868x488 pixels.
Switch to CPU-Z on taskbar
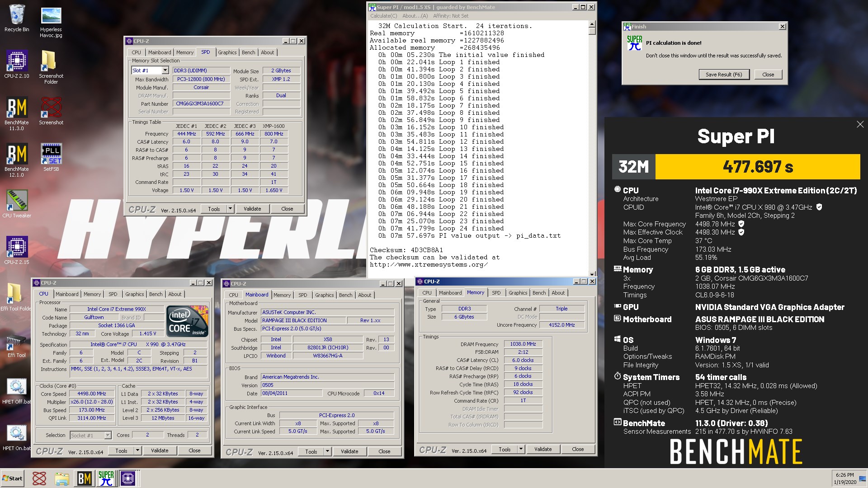pos(128,479)
